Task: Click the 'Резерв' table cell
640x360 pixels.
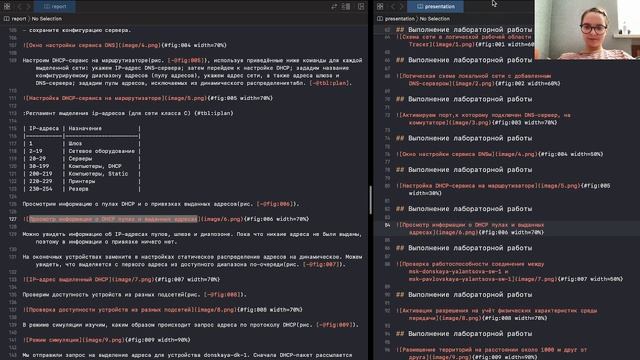Action: pos(78,189)
